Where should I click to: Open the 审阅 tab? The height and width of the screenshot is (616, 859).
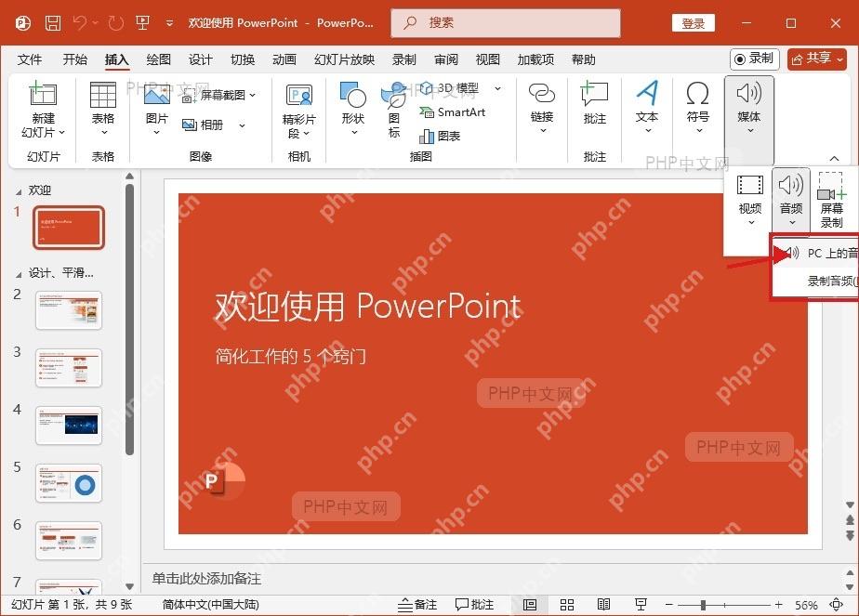(446, 59)
